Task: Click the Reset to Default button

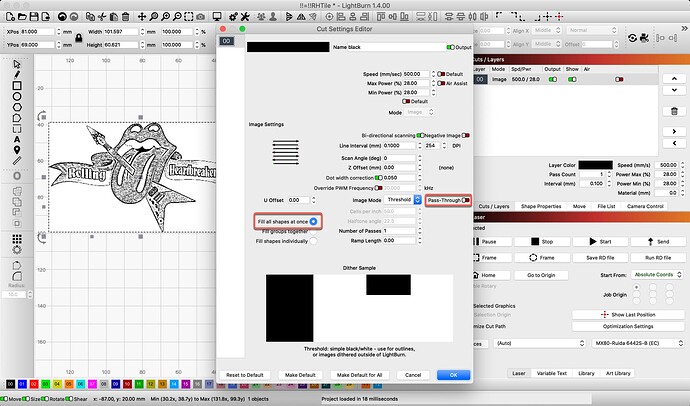Action: [245, 375]
